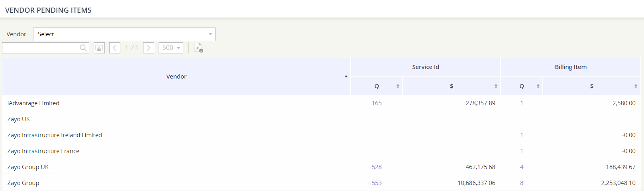Open 165 service IDs for iAdvantage Limited
Viewport: 644px width, 191px height.
point(377,103)
